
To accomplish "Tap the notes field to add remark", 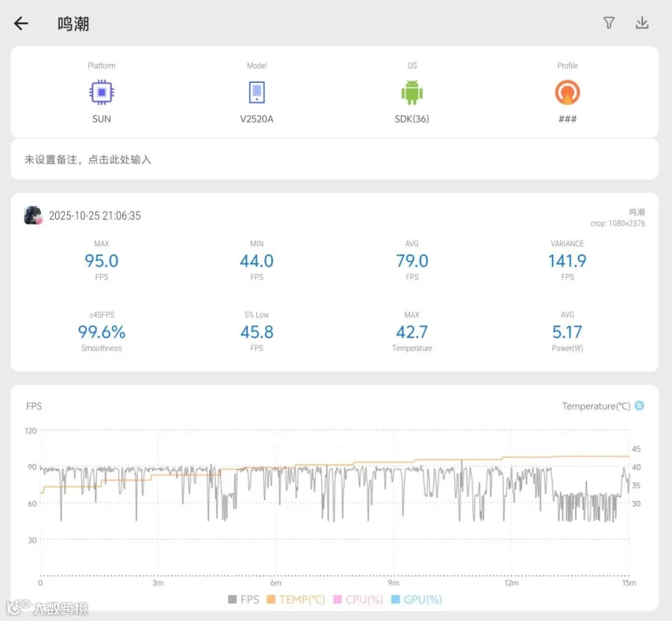I will pyautogui.click(x=335, y=159).
